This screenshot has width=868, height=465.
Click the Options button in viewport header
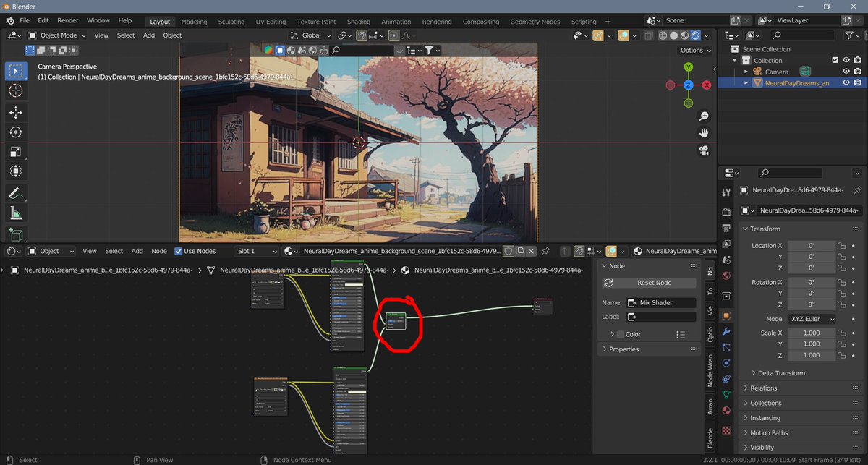click(693, 50)
